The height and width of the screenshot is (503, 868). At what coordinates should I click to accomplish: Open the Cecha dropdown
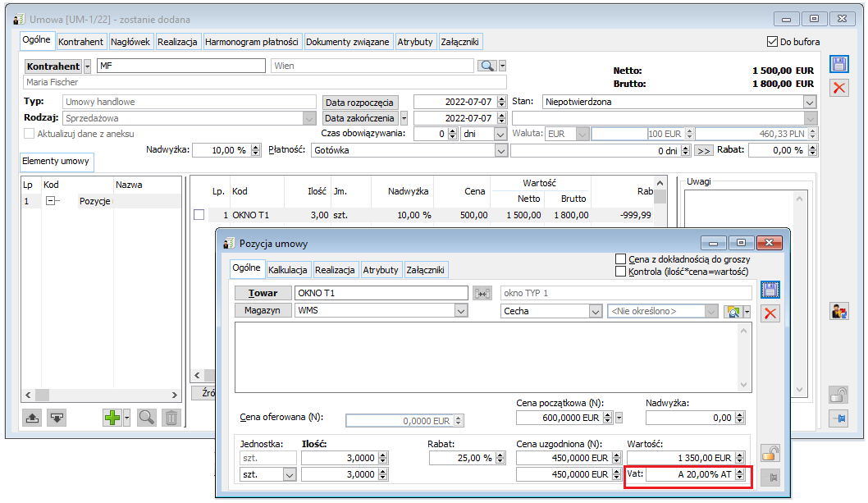[595, 311]
